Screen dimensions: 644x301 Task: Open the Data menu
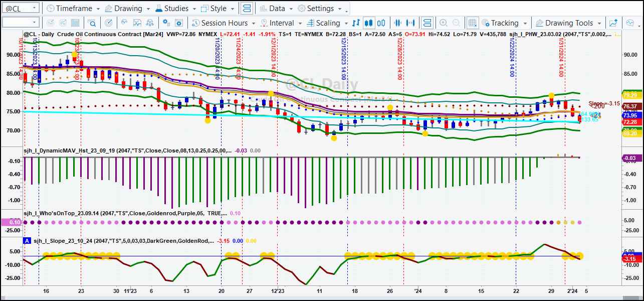click(x=276, y=9)
